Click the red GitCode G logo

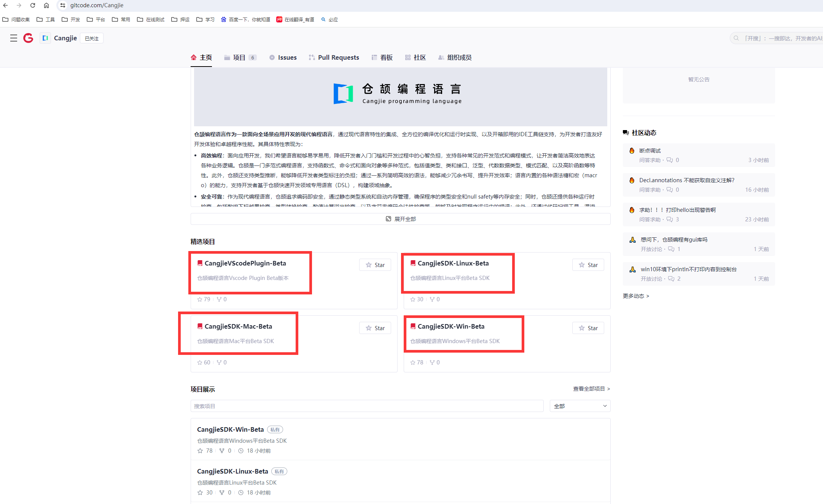point(28,38)
